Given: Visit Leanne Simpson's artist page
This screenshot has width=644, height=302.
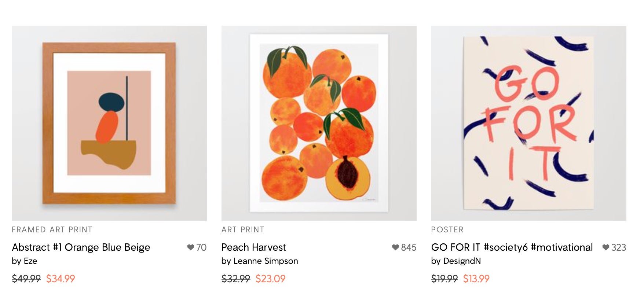Looking at the screenshot, I should click(x=260, y=261).
